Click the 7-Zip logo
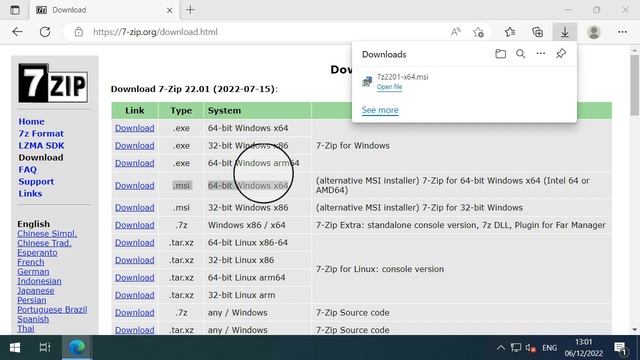The width and height of the screenshot is (640, 360). tap(53, 83)
